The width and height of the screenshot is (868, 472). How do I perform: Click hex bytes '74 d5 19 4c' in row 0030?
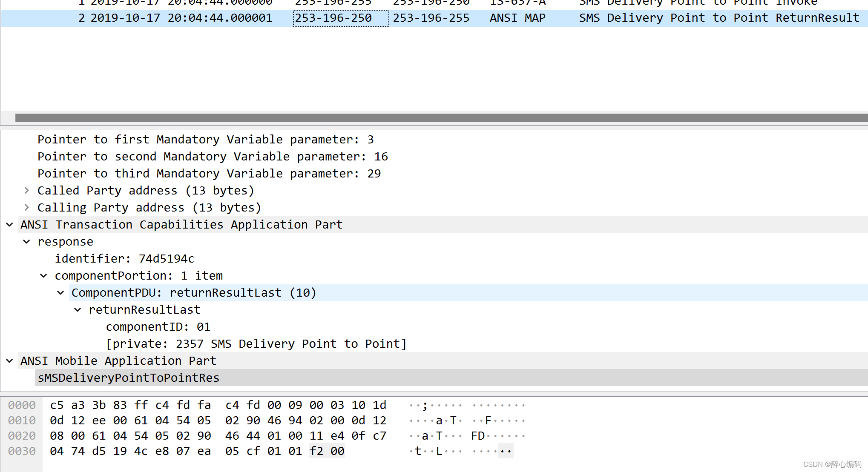pyautogui.click(x=109, y=451)
